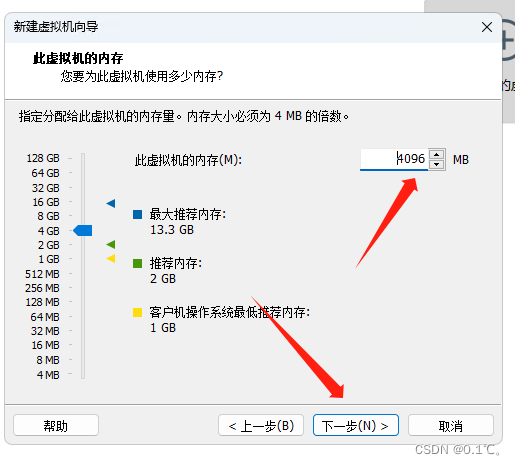Cancel the wizard with 取消 button
Viewport: 515px width, 465px height.
tap(451, 425)
